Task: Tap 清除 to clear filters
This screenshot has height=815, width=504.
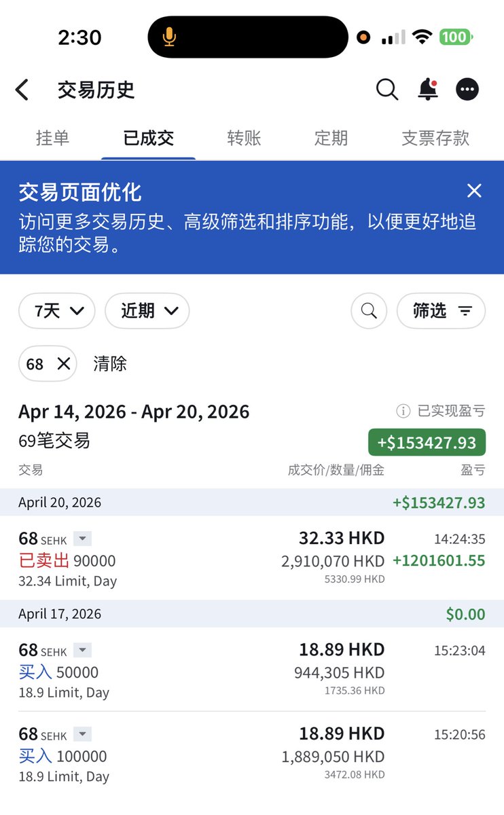Action: (110, 364)
